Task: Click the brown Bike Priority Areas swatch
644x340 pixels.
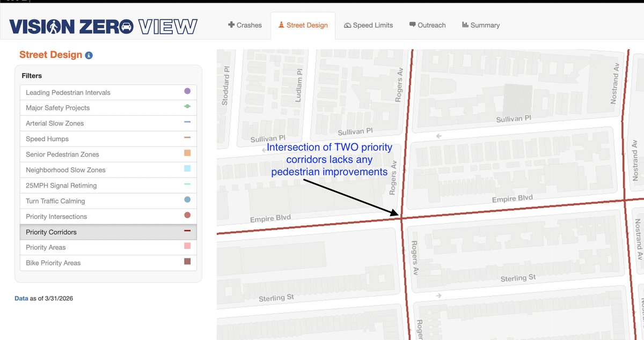Action: coord(187,262)
